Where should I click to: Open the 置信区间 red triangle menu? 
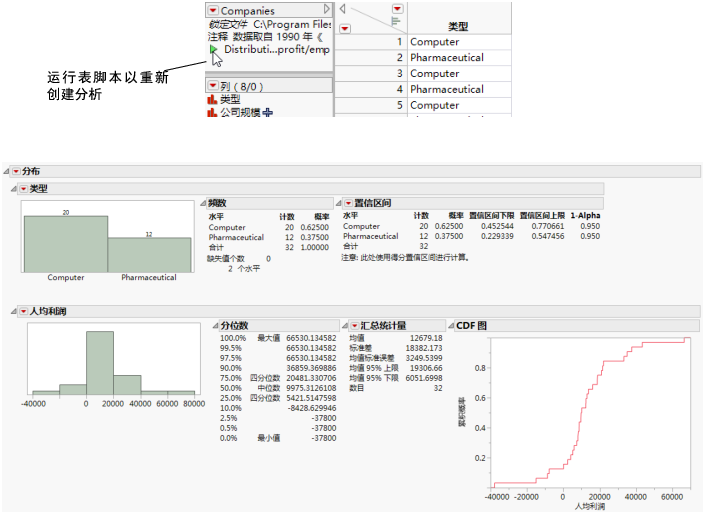(348, 203)
